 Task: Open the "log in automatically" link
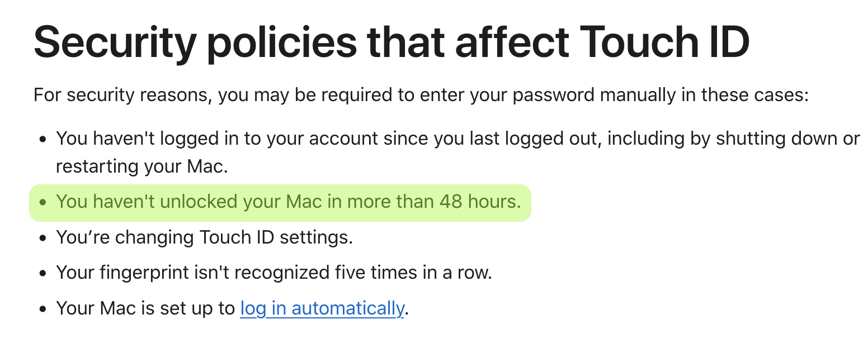tap(322, 308)
